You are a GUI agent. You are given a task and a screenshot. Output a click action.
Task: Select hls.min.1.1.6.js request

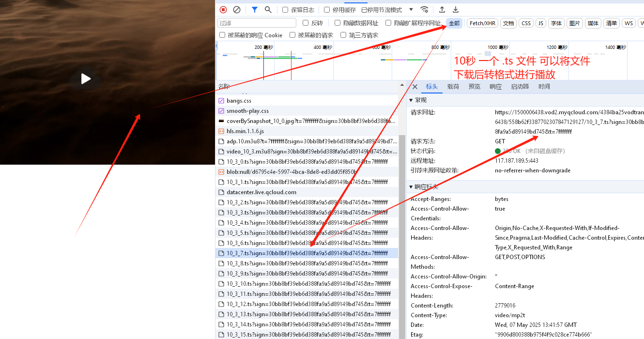click(307, 131)
